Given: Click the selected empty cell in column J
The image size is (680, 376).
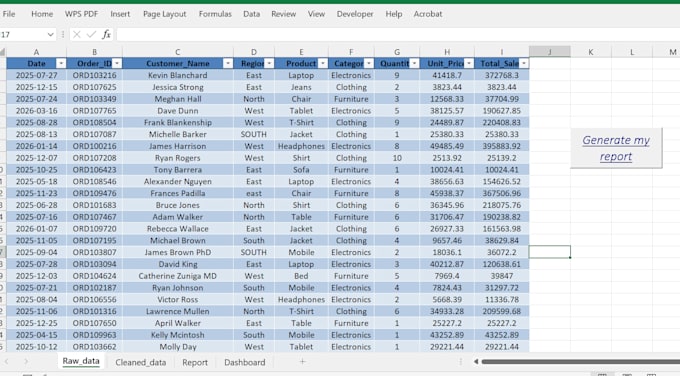Looking at the screenshot, I should pos(549,252).
